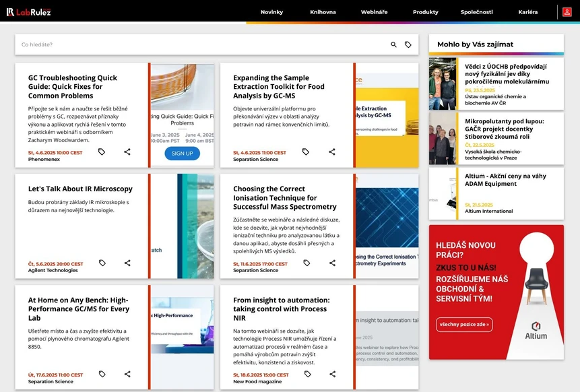Click the tag icon on the Process NIR card

pos(307,373)
